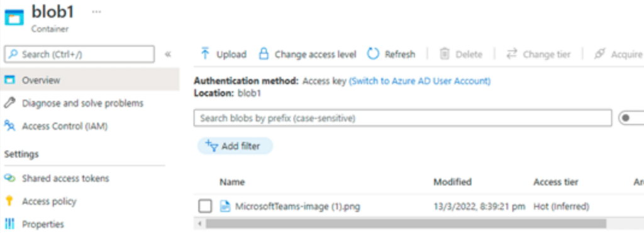Click the Refresh label
Screen dimensions: 644x233
[400, 54]
